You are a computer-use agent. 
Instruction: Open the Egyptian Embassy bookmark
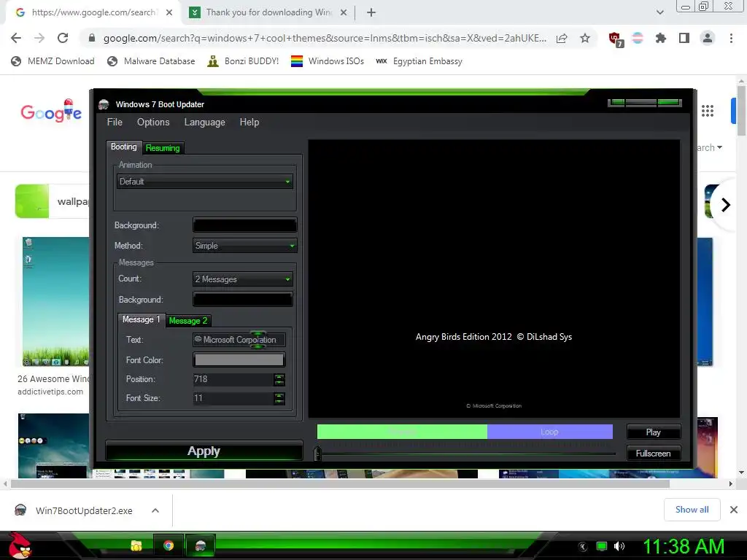pyautogui.click(x=419, y=61)
